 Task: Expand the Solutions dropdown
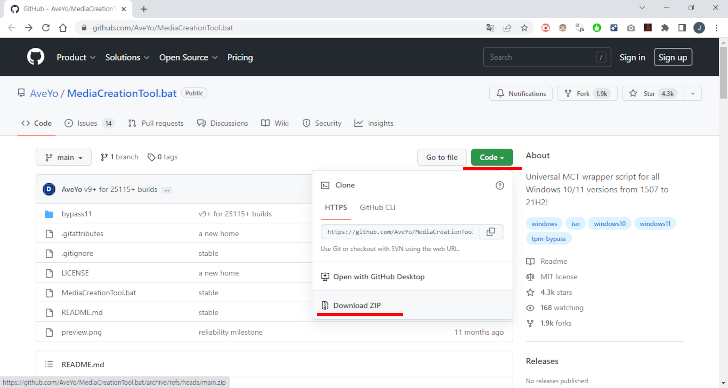[127, 57]
